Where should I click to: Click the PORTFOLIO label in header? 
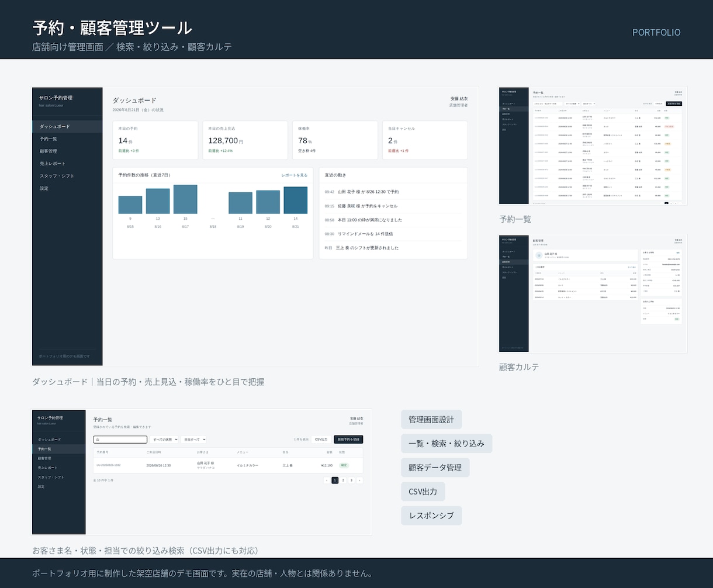click(x=656, y=32)
